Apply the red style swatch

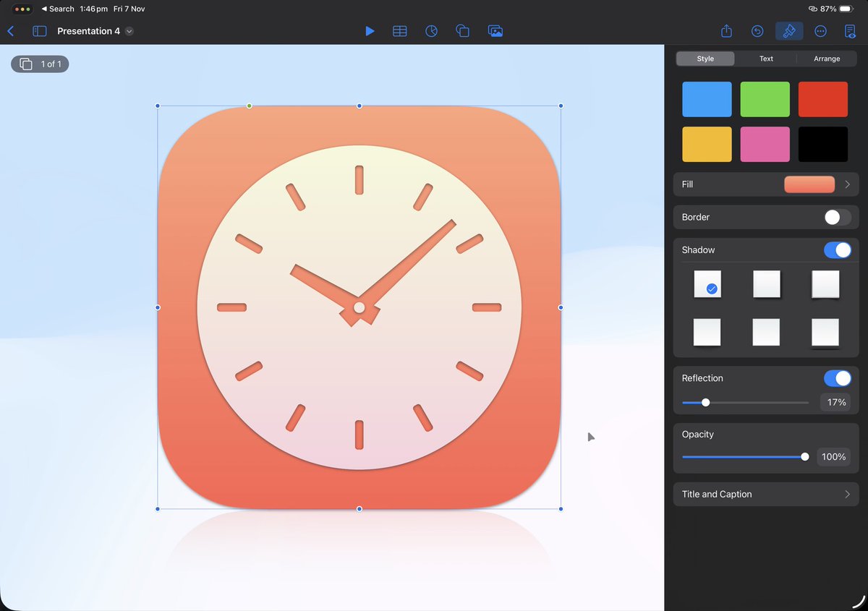(823, 99)
